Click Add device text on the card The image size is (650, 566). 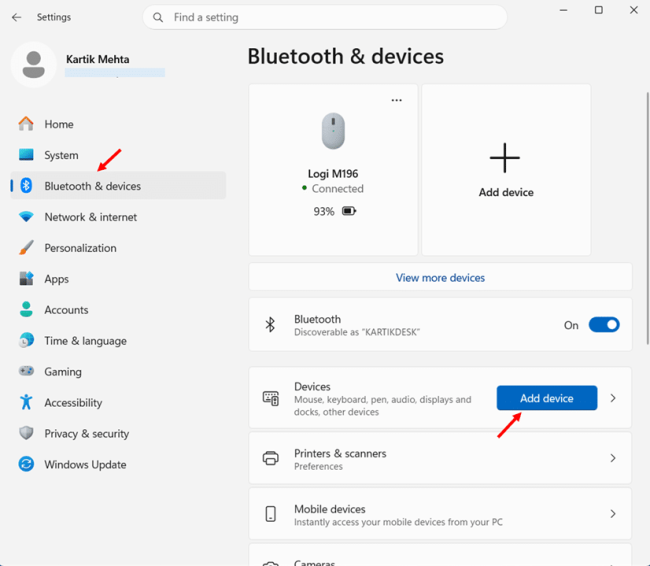pos(506,192)
